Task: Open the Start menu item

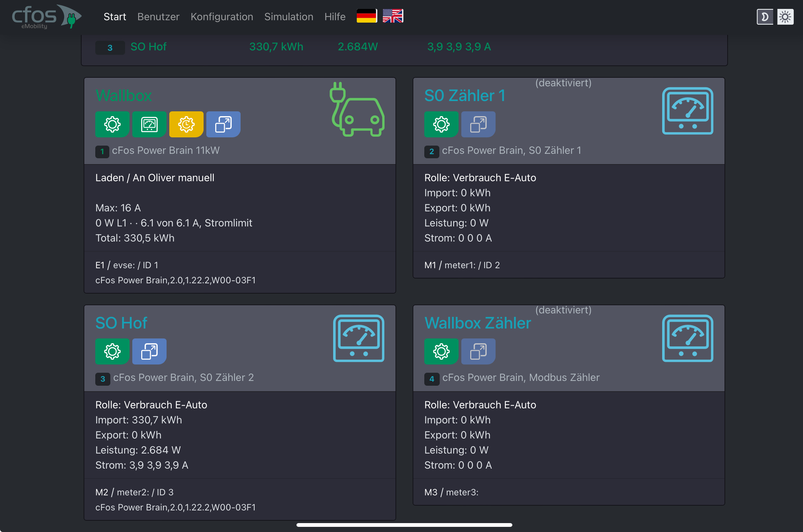Action: click(115, 16)
